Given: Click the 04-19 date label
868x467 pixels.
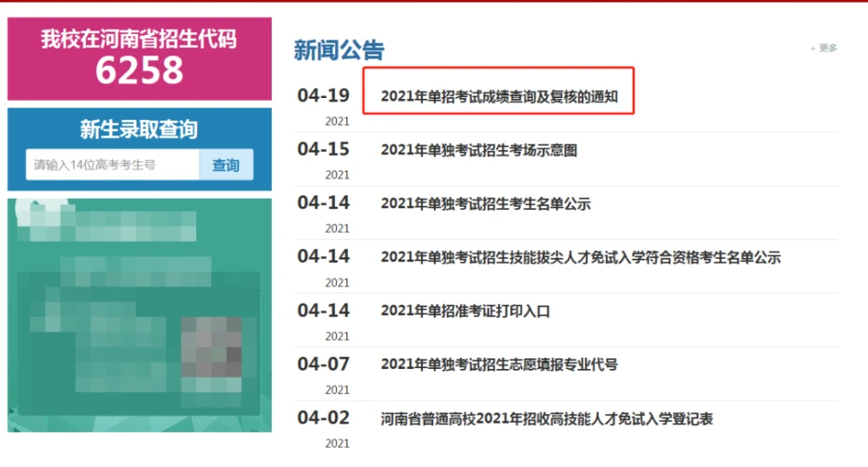Looking at the screenshot, I should point(323,95).
